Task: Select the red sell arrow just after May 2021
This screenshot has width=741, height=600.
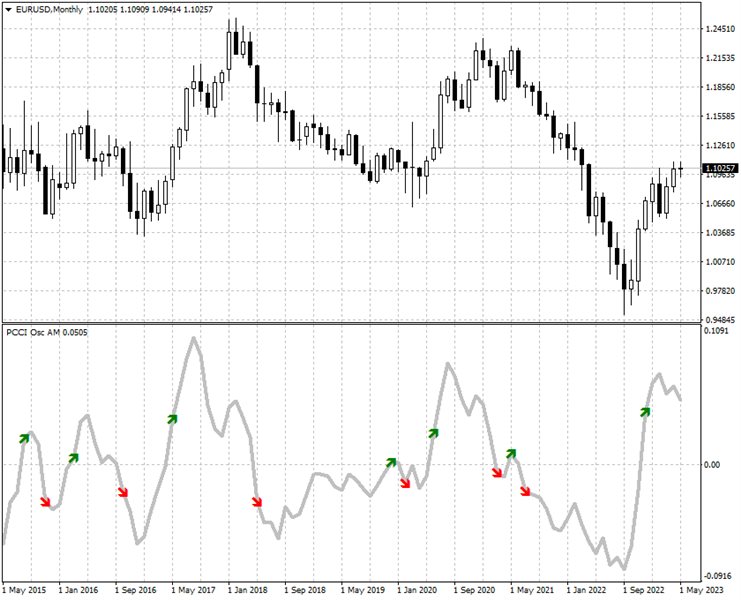Action: pyautogui.click(x=526, y=491)
